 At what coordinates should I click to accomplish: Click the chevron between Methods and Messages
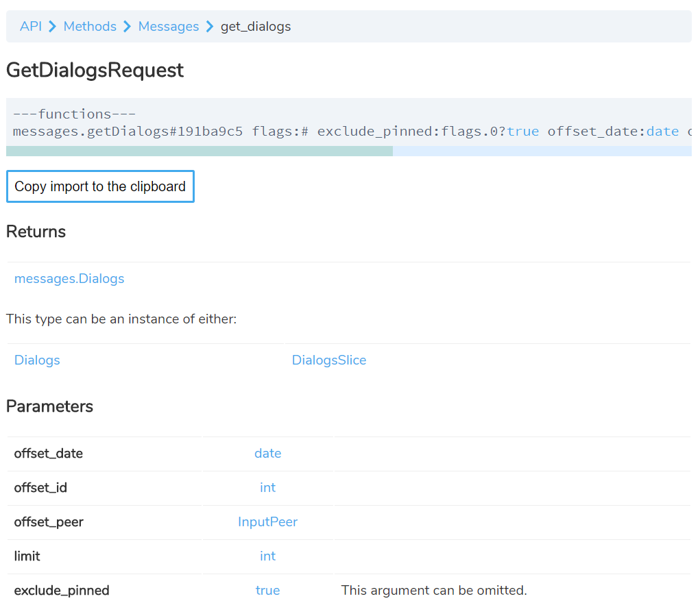(x=128, y=27)
